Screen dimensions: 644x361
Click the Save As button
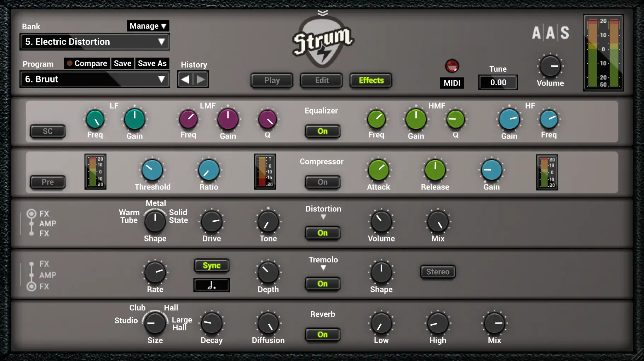coord(152,63)
